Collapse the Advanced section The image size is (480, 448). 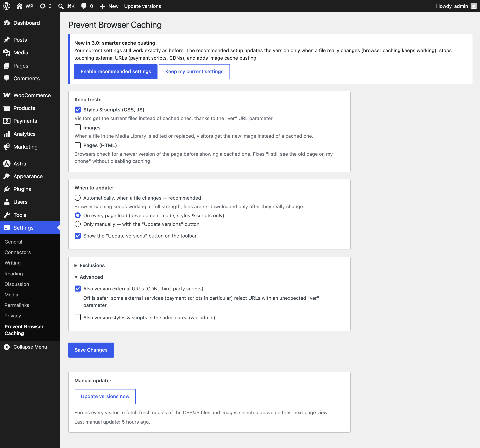coord(89,277)
